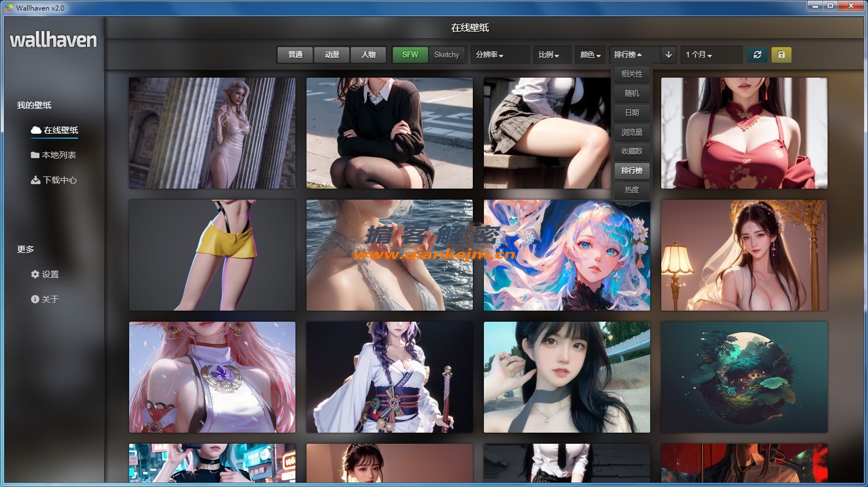This screenshot has height=487, width=868.
Task: Click the cloud icon beside 在线壁纸
Action: point(36,130)
